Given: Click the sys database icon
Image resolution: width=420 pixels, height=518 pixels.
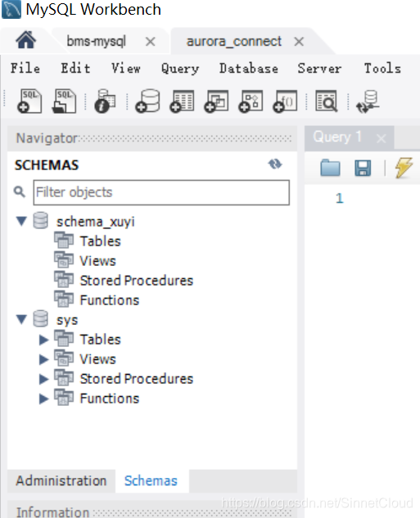Looking at the screenshot, I should pyautogui.click(x=41, y=319).
